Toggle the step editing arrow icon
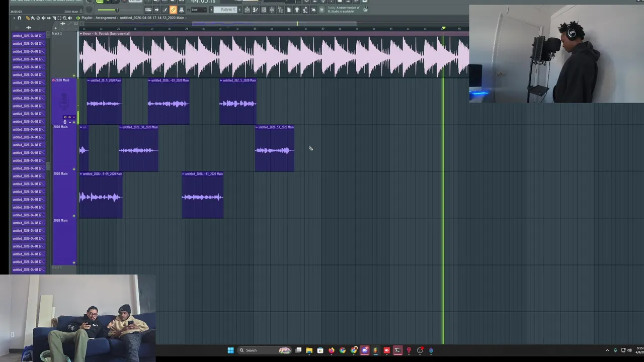Image resolution: width=644 pixels, height=362 pixels. [x=156, y=10]
